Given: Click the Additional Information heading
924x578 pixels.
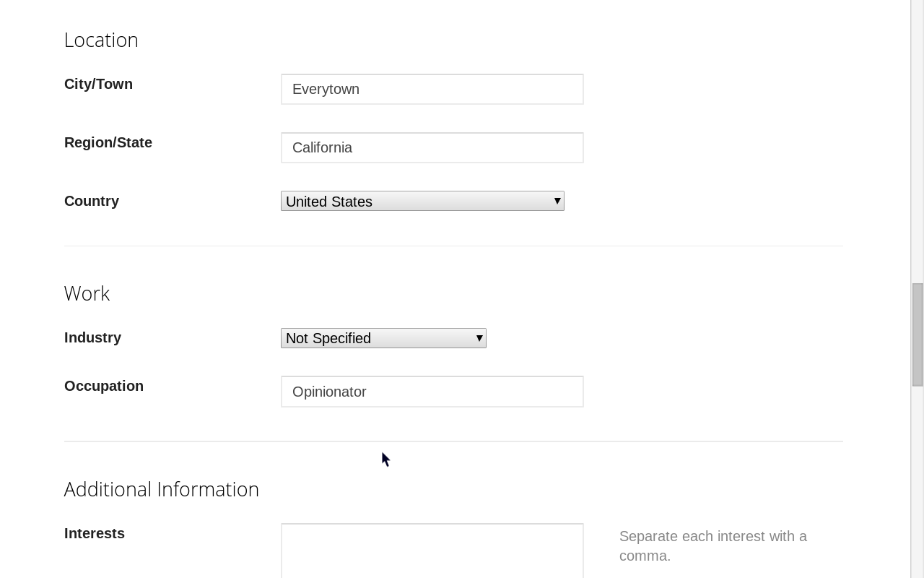Looking at the screenshot, I should (161, 489).
